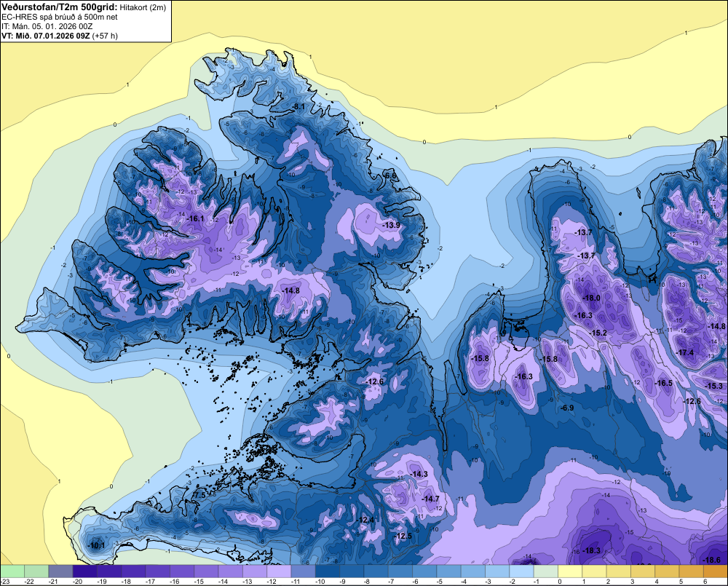Image resolution: width=728 pixels, height=586 pixels.
Task: Select the 'EC-HRES spá brúuð á 500m net' line
Action: (60, 17)
